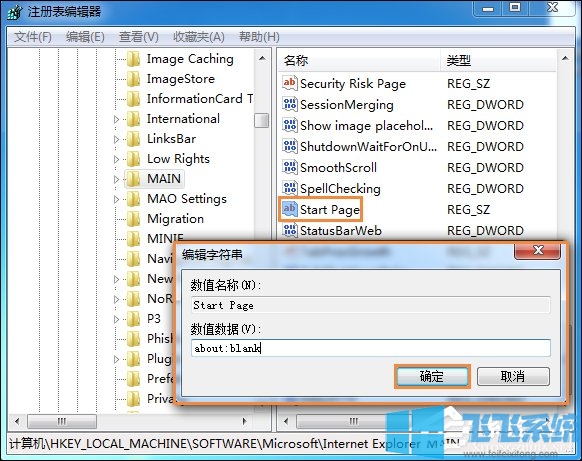Click the tree pane scroll-up arrow
This screenshot has width=582, height=461.
pyautogui.click(x=262, y=58)
